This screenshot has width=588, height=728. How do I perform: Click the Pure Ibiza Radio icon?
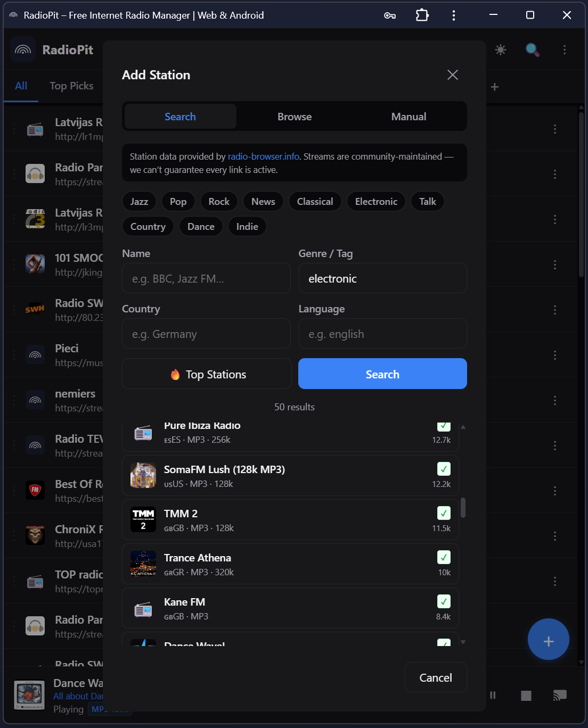pos(143,433)
